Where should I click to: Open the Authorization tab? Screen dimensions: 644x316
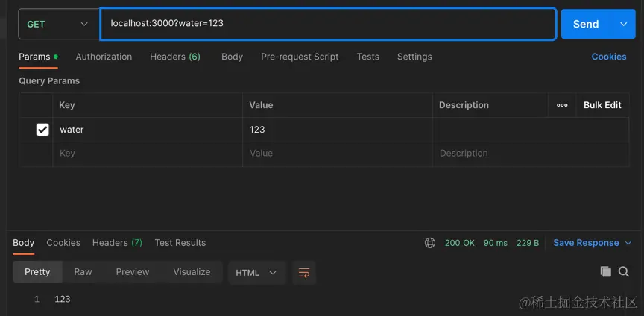click(x=104, y=57)
